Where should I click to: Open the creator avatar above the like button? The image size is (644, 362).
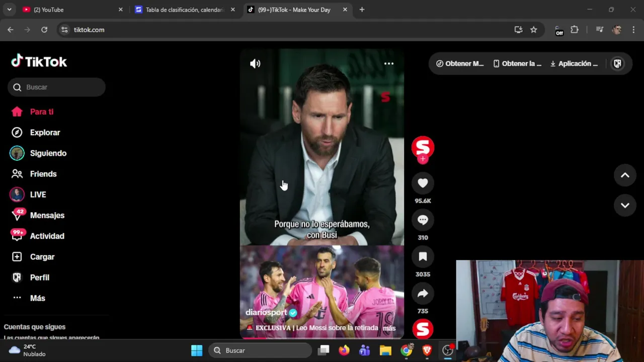pyautogui.click(x=423, y=147)
